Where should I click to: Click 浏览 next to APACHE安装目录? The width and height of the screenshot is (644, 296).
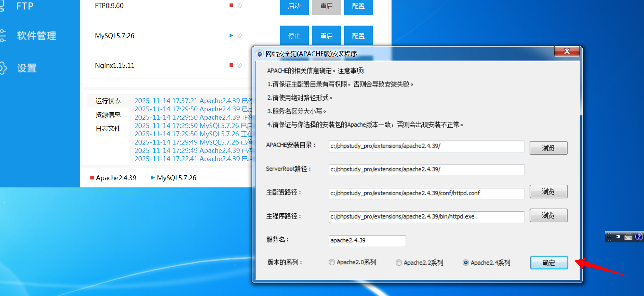[x=548, y=148]
